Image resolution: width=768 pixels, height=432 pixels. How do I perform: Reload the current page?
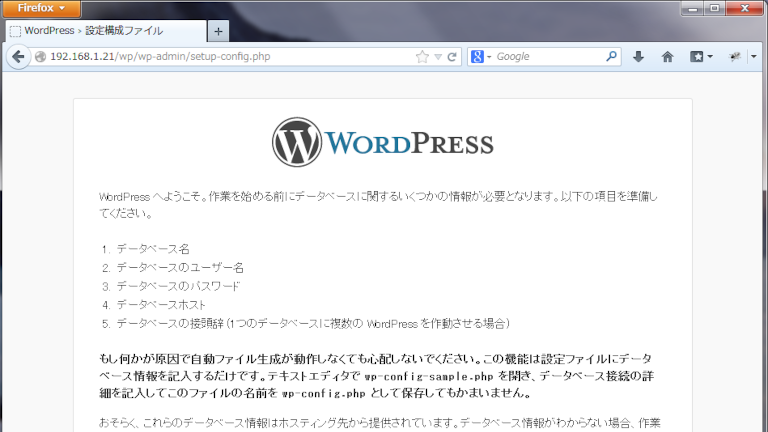452,57
